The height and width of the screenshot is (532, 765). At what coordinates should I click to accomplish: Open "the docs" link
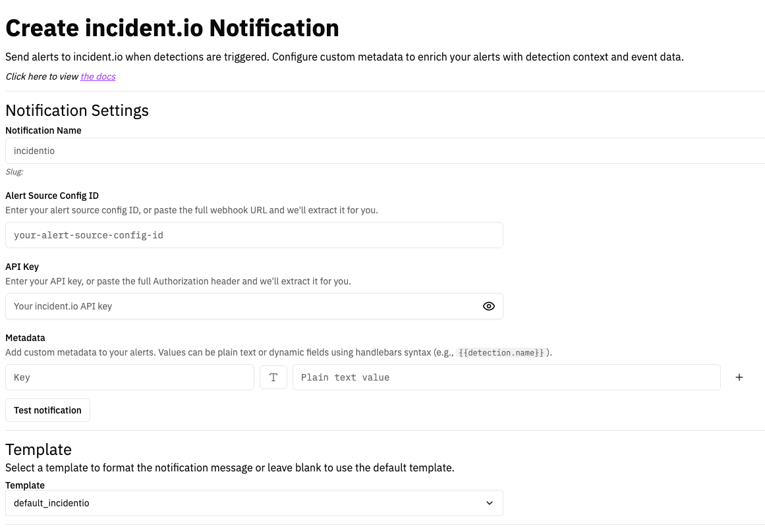tap(97, 76)
